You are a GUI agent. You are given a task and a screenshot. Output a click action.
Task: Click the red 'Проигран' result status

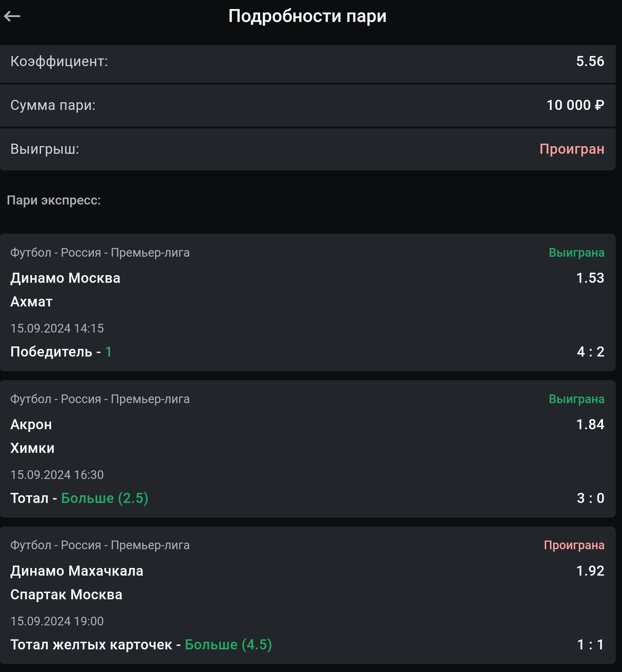[572, 149]
